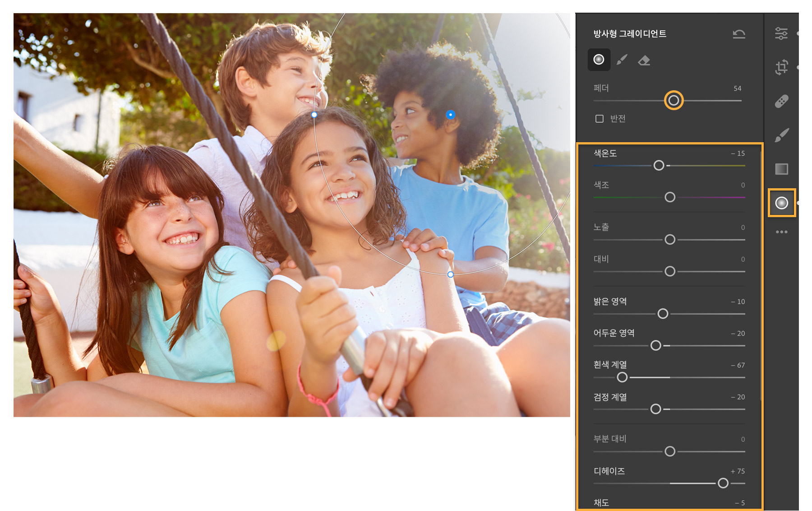Click the bottom handle of radial overlay
812x511 pixels.
[450, 274]
